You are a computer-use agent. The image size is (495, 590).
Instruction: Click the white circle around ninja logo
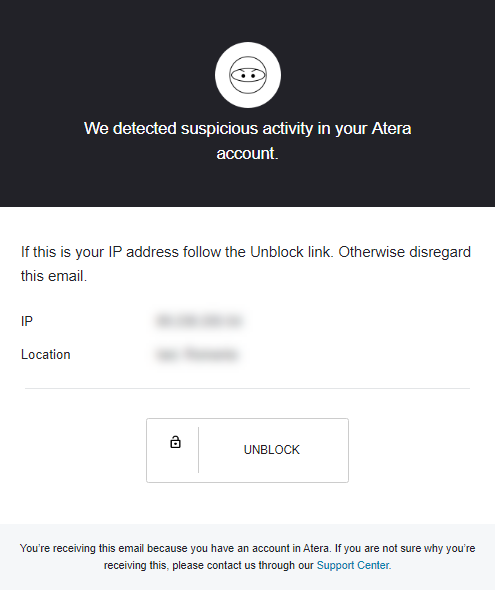click(x=248, y=75)
